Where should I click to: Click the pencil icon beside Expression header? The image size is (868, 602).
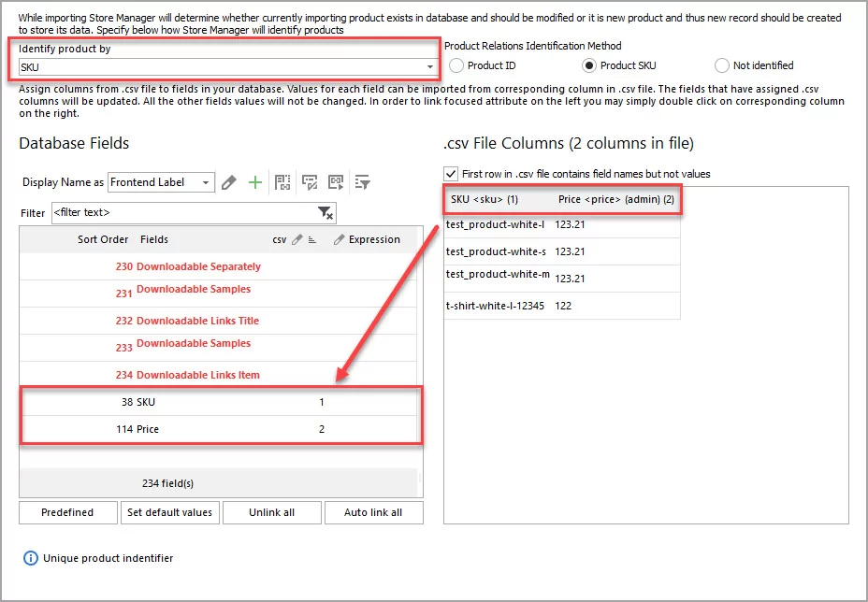(x=339, y=239)
